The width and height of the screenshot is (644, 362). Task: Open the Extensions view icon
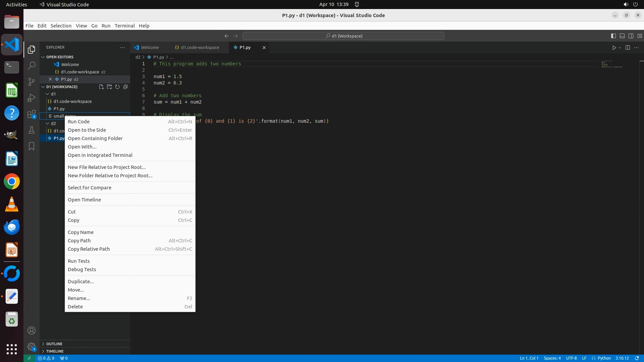coord(32,114)
